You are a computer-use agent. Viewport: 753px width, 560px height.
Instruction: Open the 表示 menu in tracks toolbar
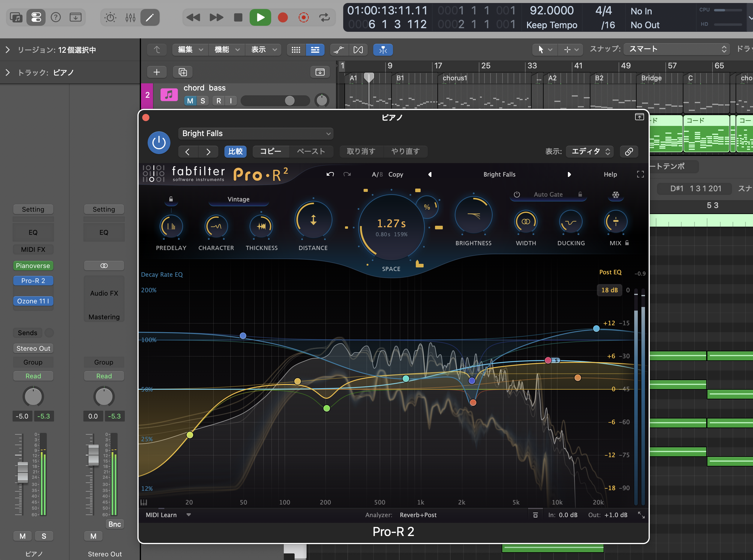point(263,50)
